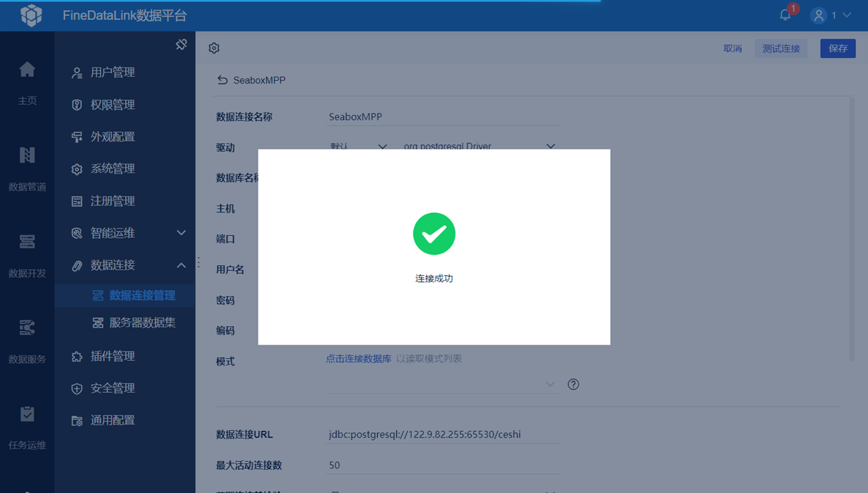Click the user avatar icon
This screenshot has height=493, width=868.
click(x=819, y=15)
